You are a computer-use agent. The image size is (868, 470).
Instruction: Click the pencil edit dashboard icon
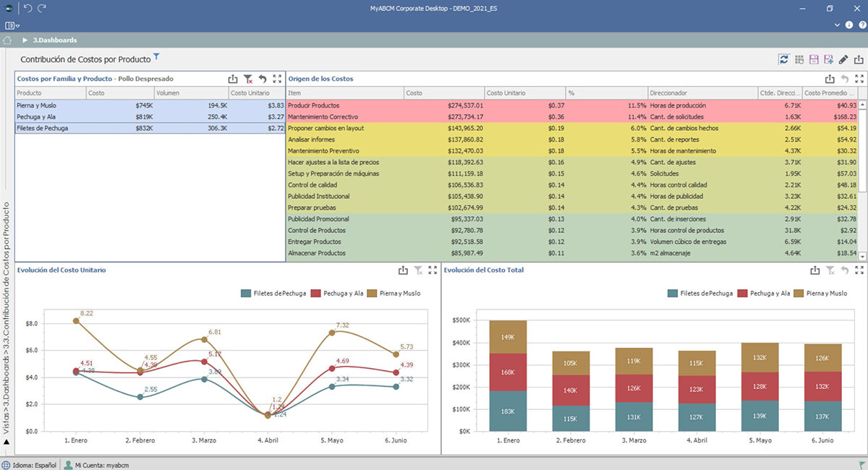point(844,59)
